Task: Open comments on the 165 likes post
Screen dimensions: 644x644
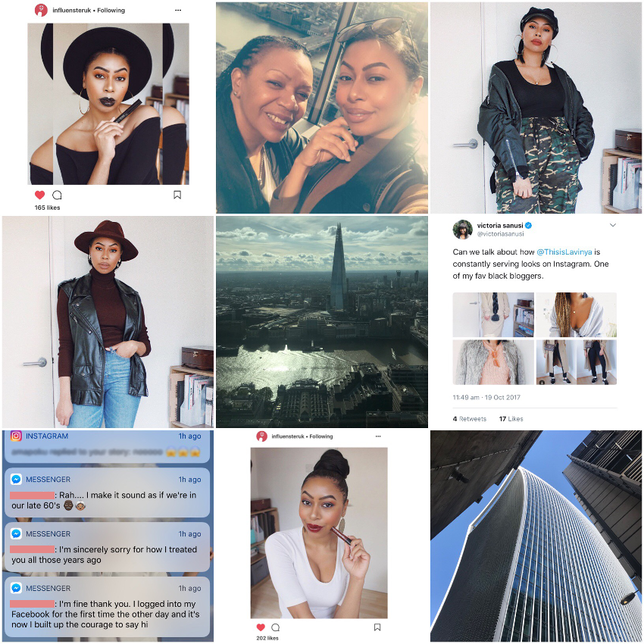Action: (57, 195)
